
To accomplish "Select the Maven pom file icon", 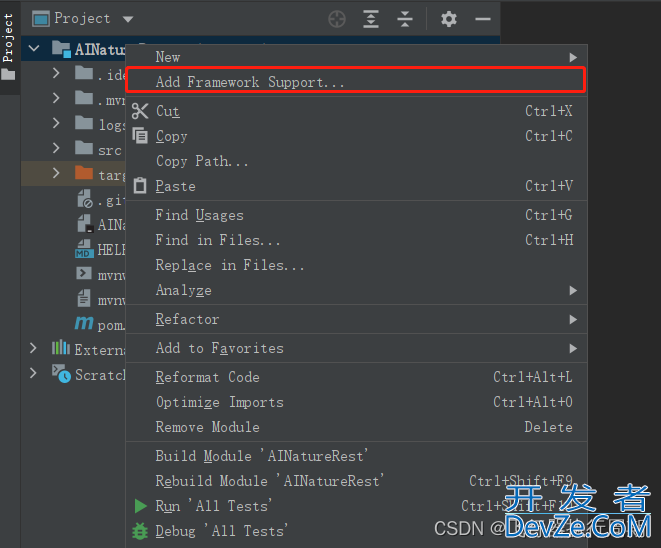I will [x=84, y=323].
